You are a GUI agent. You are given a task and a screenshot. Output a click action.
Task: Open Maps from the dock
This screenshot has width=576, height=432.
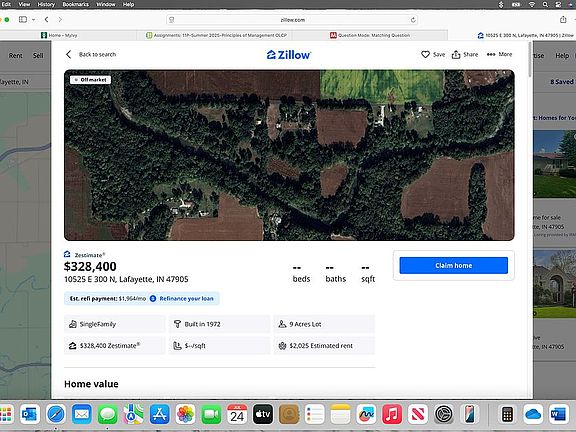(x=133, y=415)
